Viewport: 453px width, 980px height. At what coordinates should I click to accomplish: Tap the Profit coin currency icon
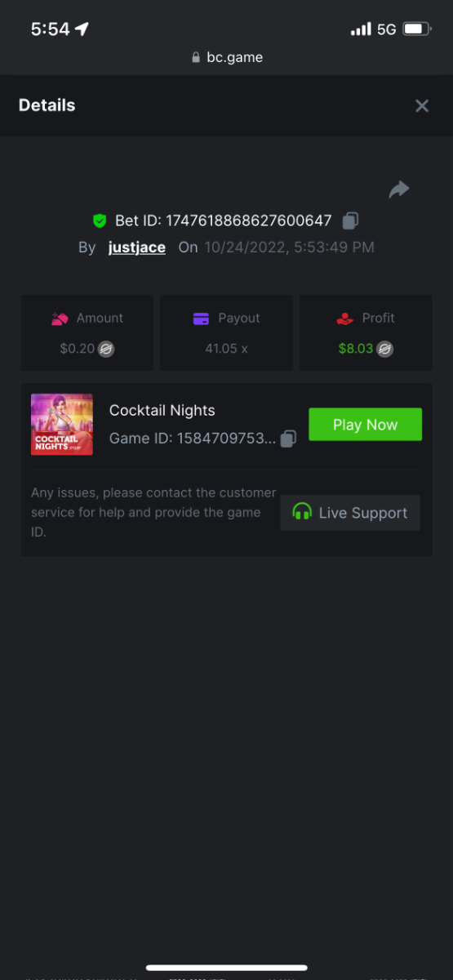pyautogui.click(x=385, y=349)
